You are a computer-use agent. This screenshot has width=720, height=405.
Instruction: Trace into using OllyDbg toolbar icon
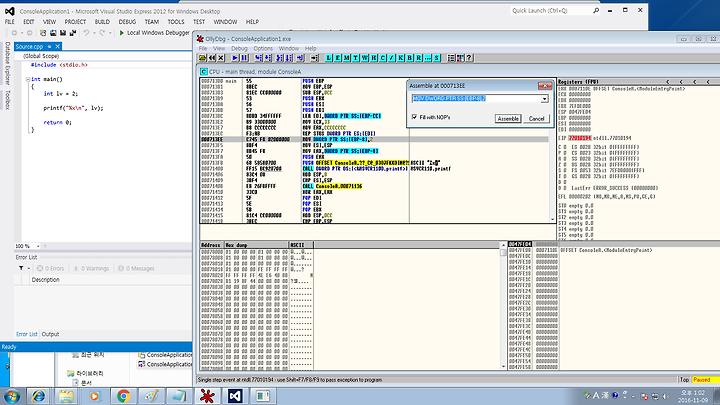coord(279,58)
